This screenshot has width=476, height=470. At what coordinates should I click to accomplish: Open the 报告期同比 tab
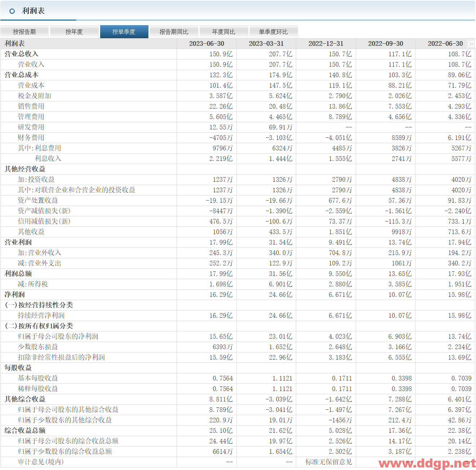coord(174,32)
